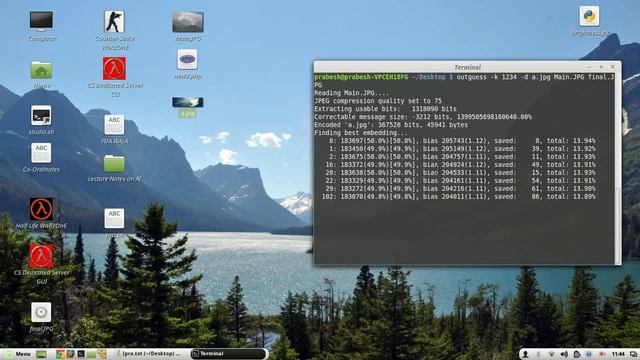Click the embedding row starting with 16:
The height and width of the screenshot is (360, 640).
pos(460,165)
